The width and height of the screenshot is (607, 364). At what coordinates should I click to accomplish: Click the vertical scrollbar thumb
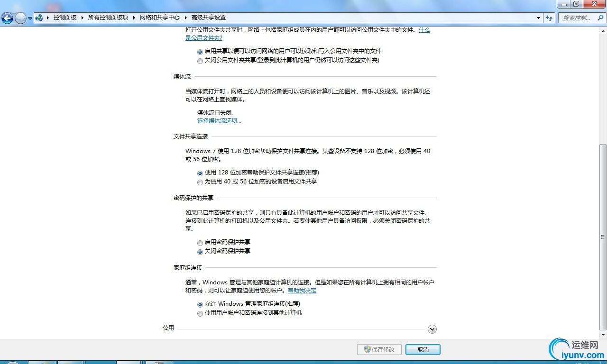[x=603, y=237]
